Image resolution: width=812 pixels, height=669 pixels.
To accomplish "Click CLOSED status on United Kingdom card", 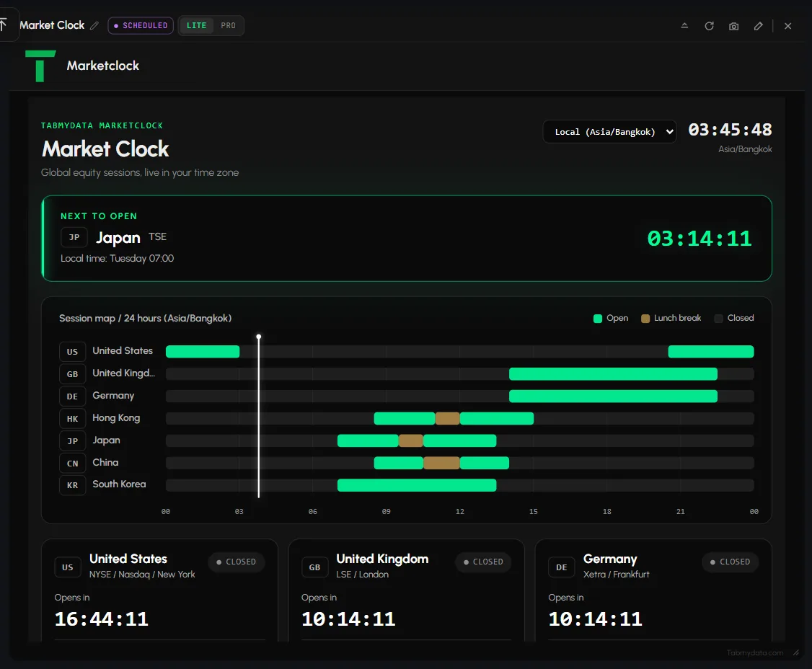I will 483,562.
